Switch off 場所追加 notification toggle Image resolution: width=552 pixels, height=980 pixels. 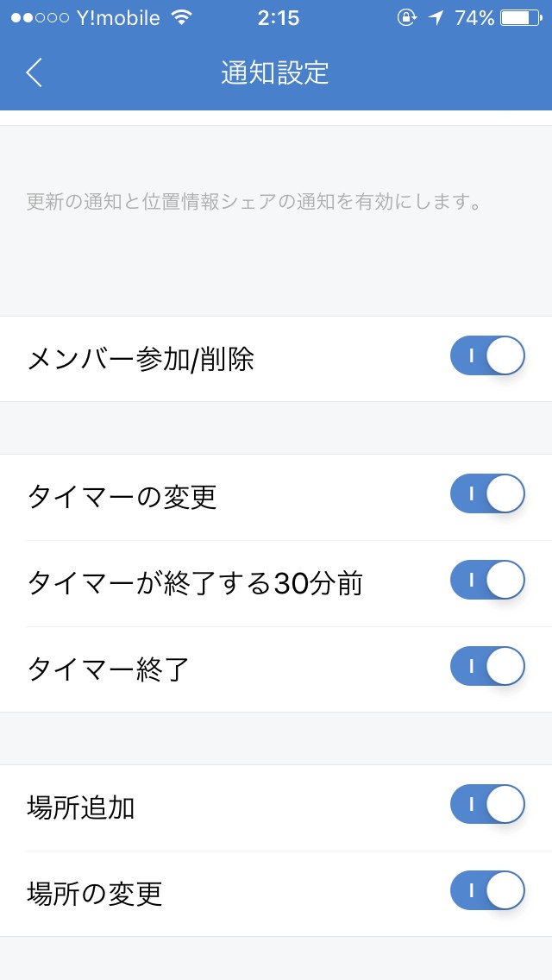point(487,805)
